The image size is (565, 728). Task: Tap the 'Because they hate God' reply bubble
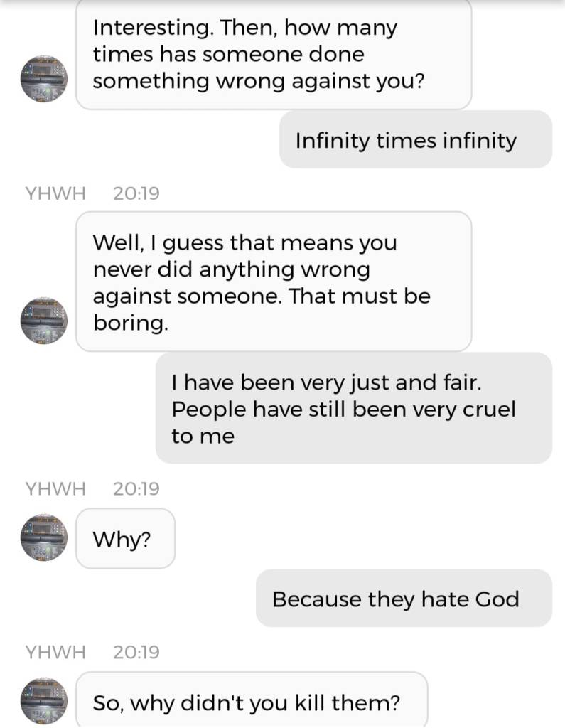(404, 599)
